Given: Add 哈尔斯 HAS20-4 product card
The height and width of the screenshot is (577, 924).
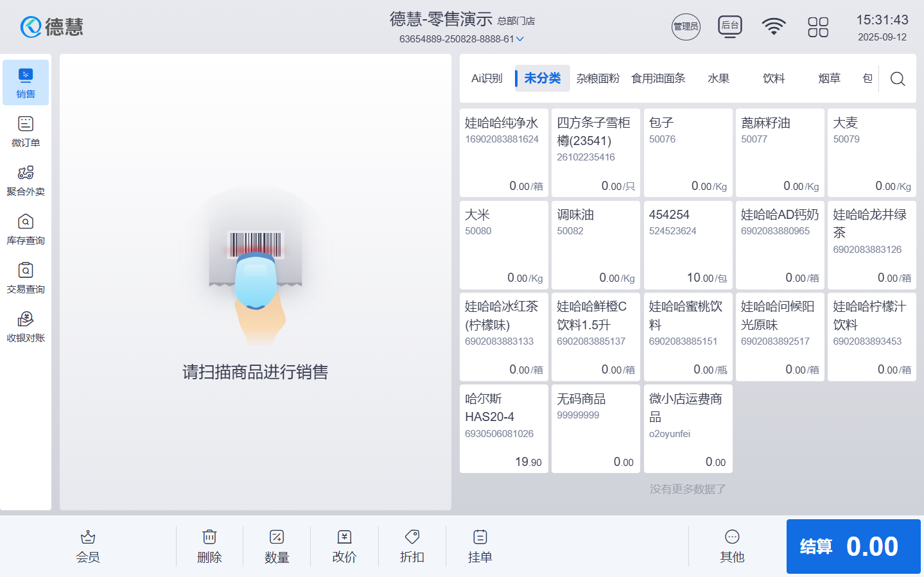Looking at the screenshot, I should pos(504,429).
